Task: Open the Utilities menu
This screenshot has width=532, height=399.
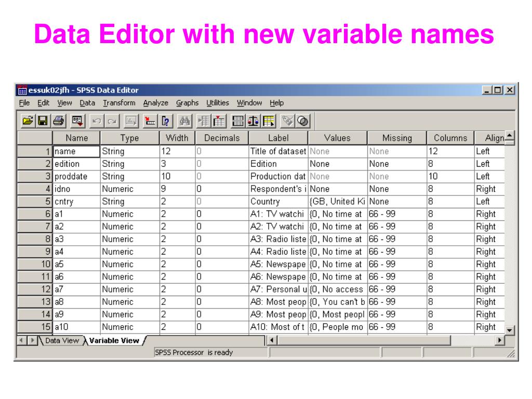Action: (218, 103)
